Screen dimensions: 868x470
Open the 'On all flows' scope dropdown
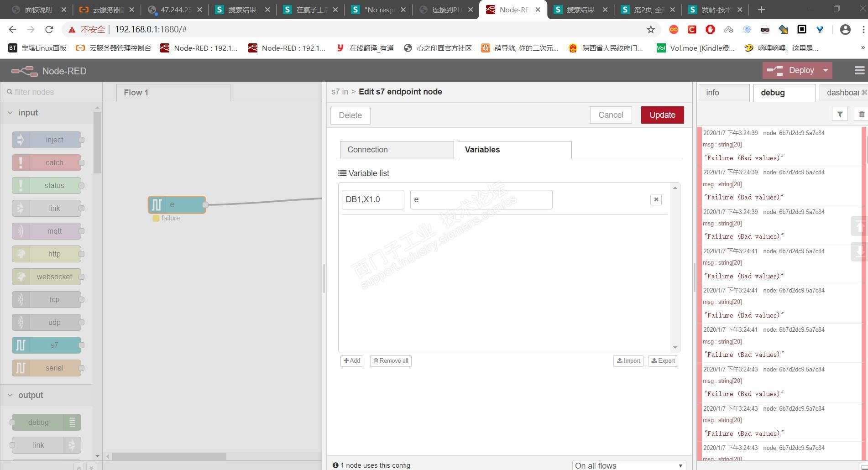(629, 465)
